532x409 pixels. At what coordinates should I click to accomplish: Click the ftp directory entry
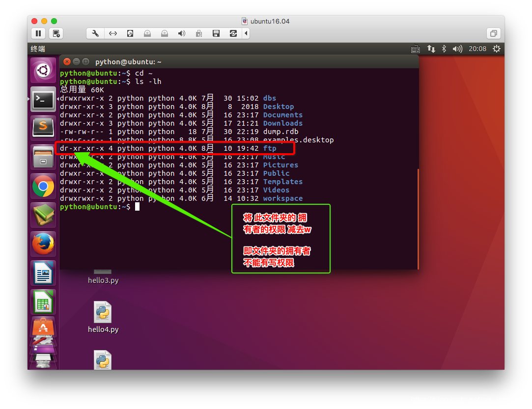pos(270,148)
